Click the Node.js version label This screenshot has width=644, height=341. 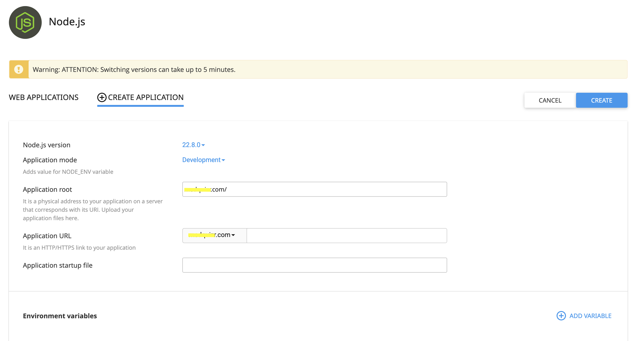(x=46, y=145)
